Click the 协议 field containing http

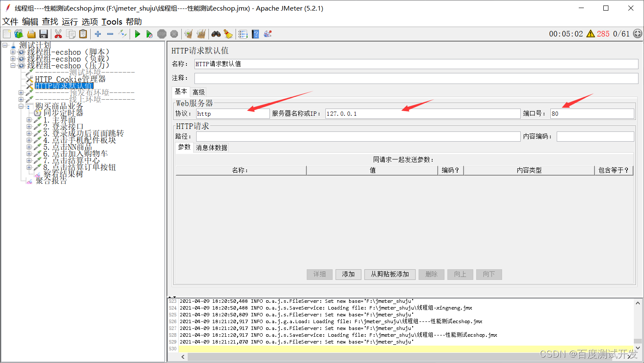point(233,114)
